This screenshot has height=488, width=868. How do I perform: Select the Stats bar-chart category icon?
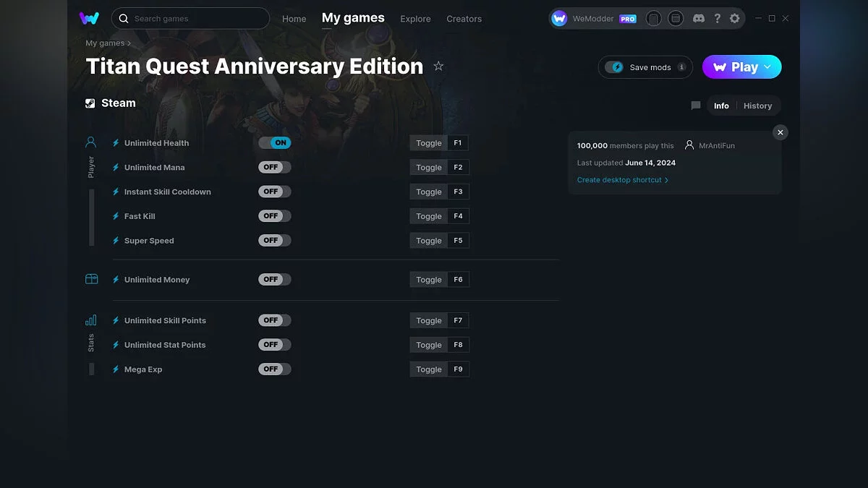click(90, 319)
